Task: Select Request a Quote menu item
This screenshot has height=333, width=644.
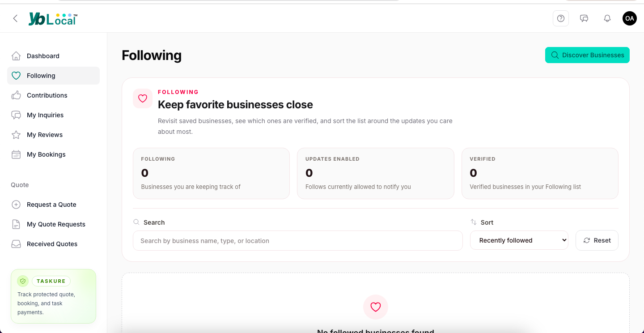Action: [53, 205]
